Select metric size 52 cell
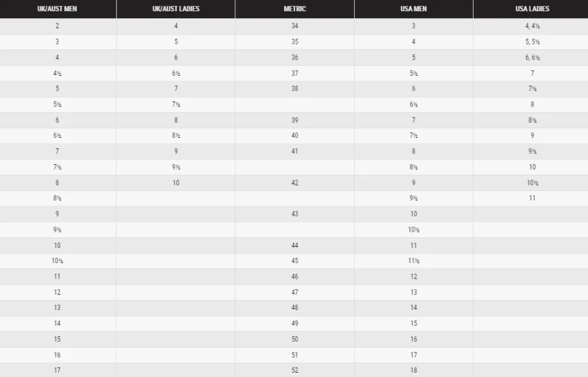Screen dimensions: 588x377 click(295, 370)
